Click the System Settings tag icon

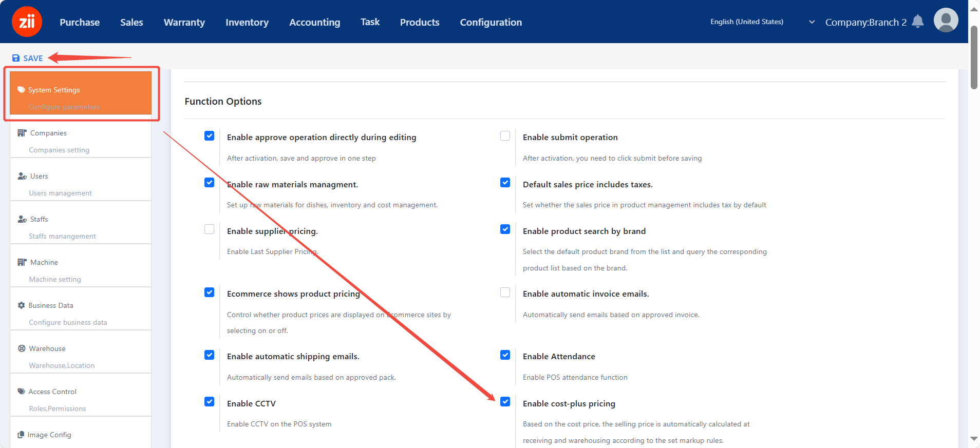(x=21, y=90)
